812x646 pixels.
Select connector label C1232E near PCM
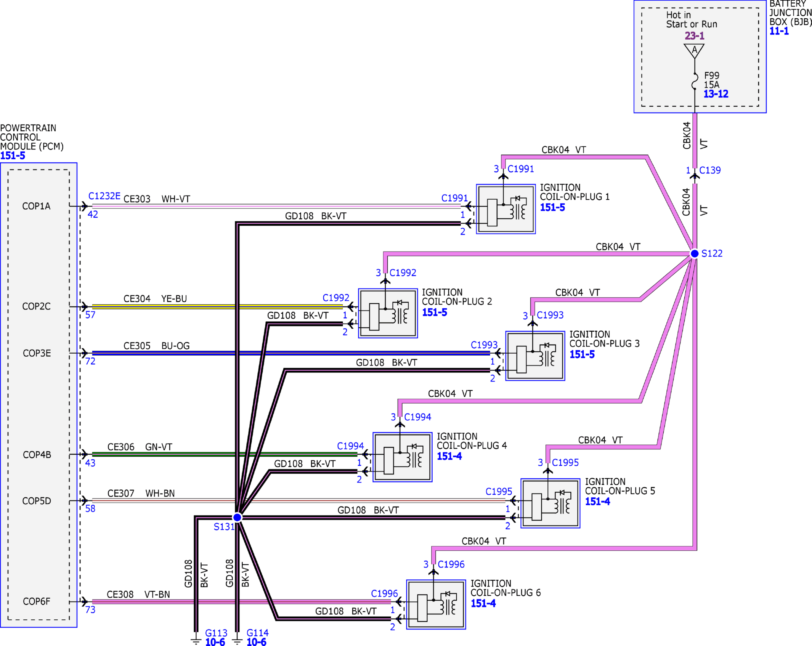104,196
